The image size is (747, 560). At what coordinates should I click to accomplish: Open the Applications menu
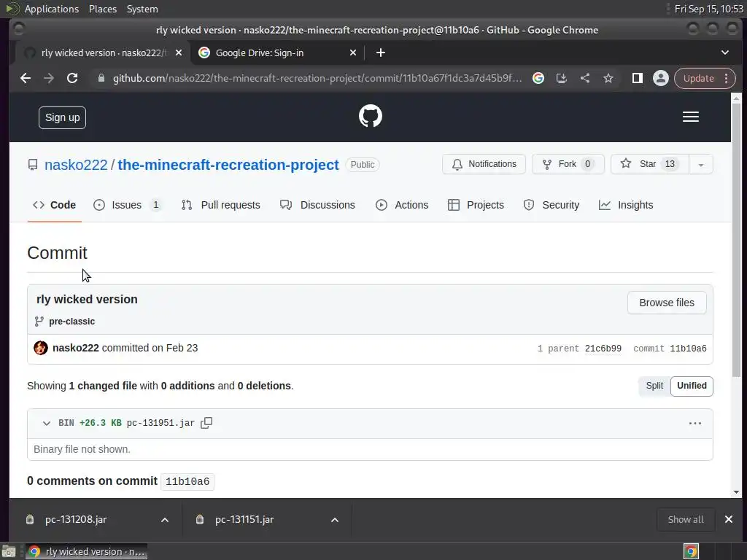click(52, 9)
